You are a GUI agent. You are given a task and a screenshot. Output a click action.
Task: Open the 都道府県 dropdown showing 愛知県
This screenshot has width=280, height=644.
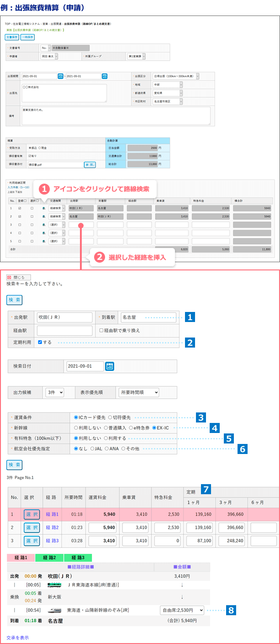point(168,93)
